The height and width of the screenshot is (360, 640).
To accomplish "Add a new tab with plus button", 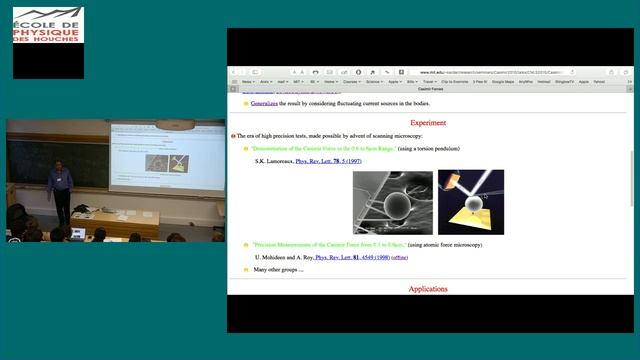I will pyautogui.click(x=630, y=89).
